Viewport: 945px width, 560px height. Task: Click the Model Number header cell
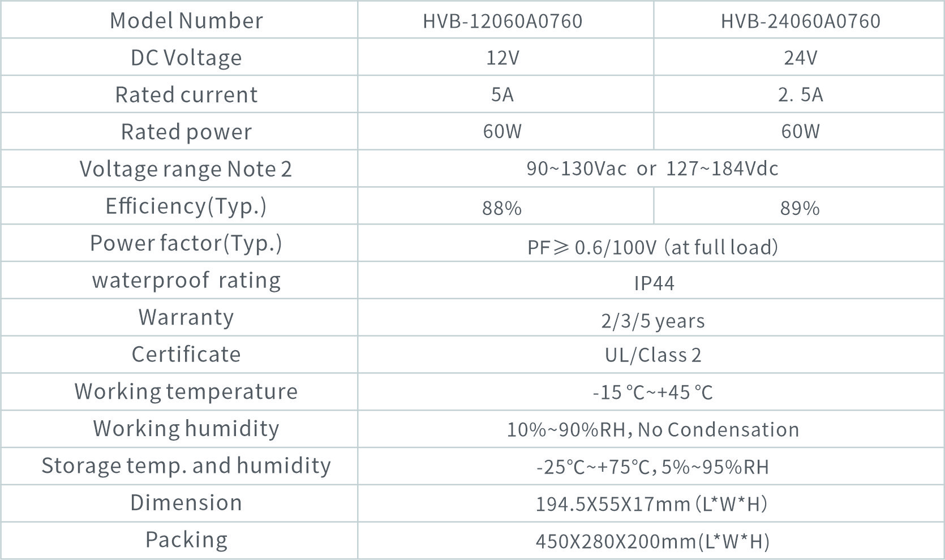(x=186, y=21)
